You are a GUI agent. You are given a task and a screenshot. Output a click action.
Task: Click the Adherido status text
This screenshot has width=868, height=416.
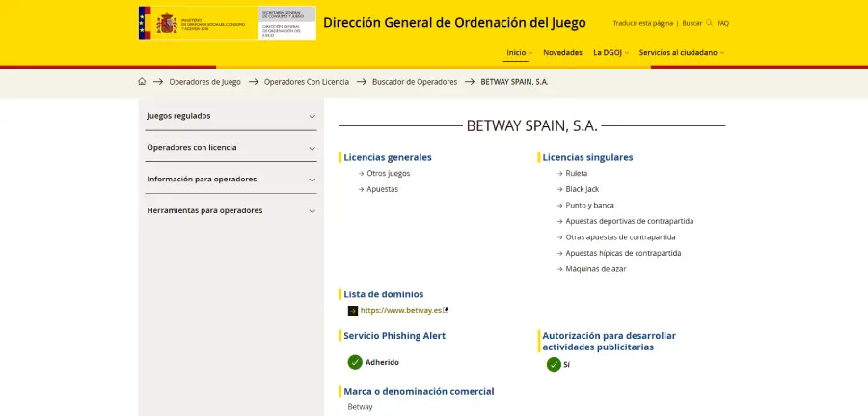tap(382, 362)
